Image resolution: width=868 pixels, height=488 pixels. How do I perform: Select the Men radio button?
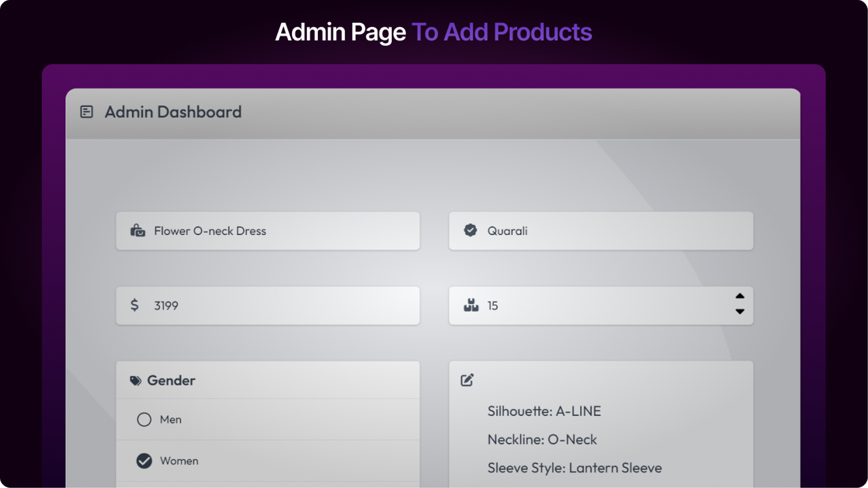(x=144, y=420)
